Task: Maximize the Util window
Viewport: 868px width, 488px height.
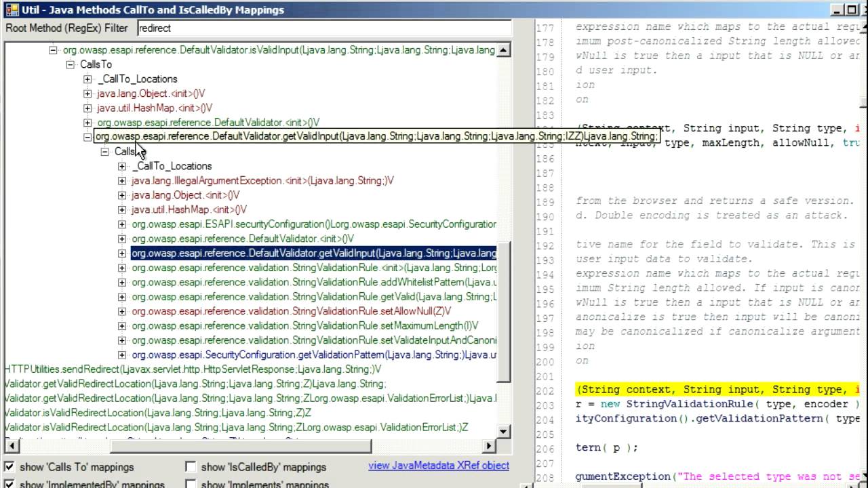Action: [852, 9]
